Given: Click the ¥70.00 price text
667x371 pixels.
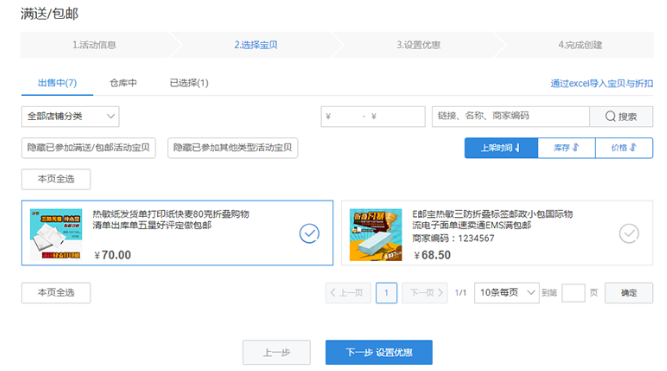Looking at the screenshot, I should (x=113, y=255).
